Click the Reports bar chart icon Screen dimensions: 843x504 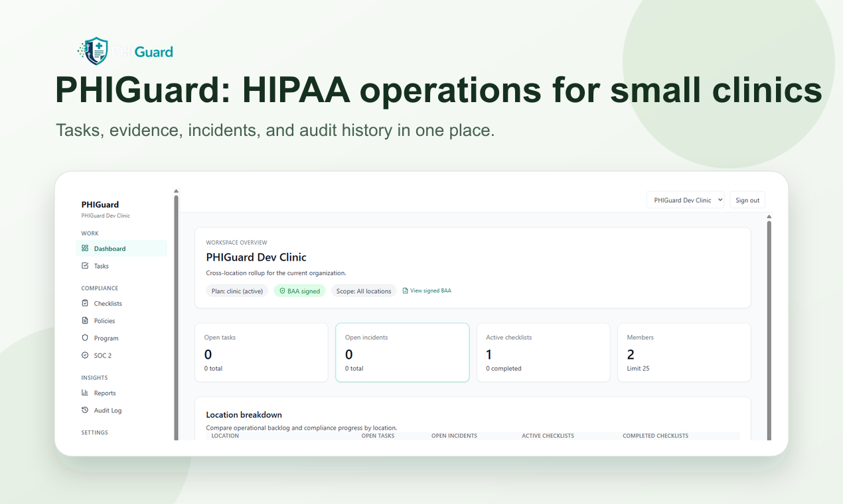85,393
